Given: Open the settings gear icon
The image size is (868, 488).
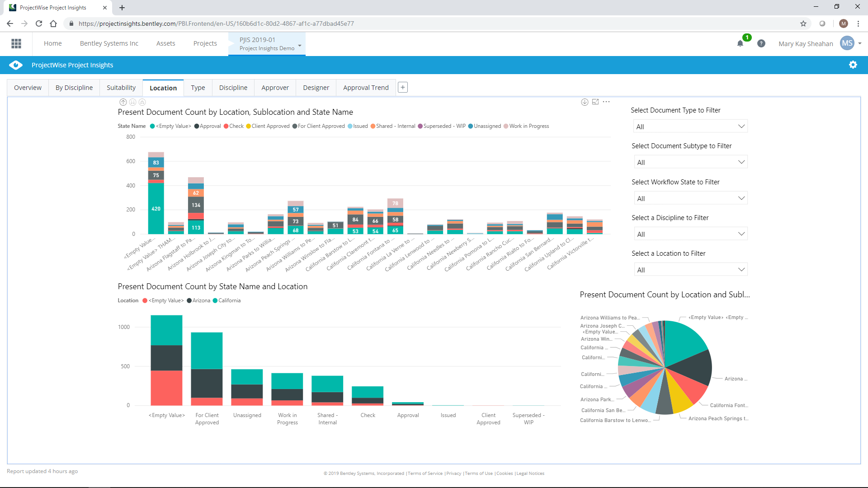Looking at the screenshot, I should (853, 65).
